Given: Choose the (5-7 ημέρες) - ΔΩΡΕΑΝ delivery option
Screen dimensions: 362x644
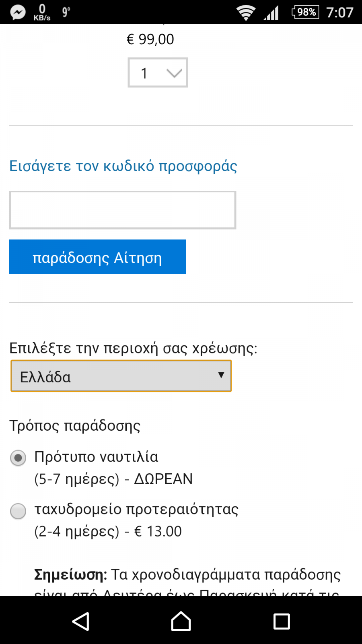Looking at the screenshot, I should click(113, 479).
